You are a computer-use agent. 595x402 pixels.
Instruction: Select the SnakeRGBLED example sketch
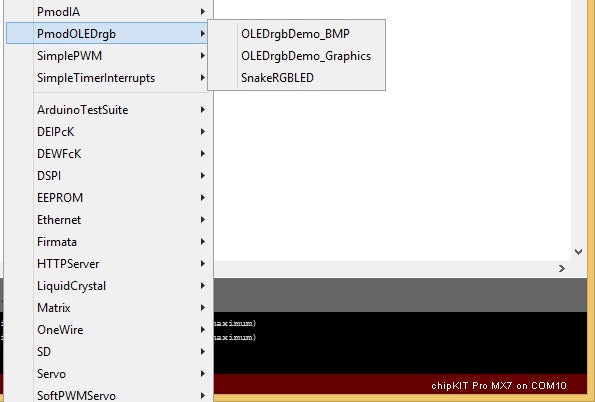coord(296,78)
